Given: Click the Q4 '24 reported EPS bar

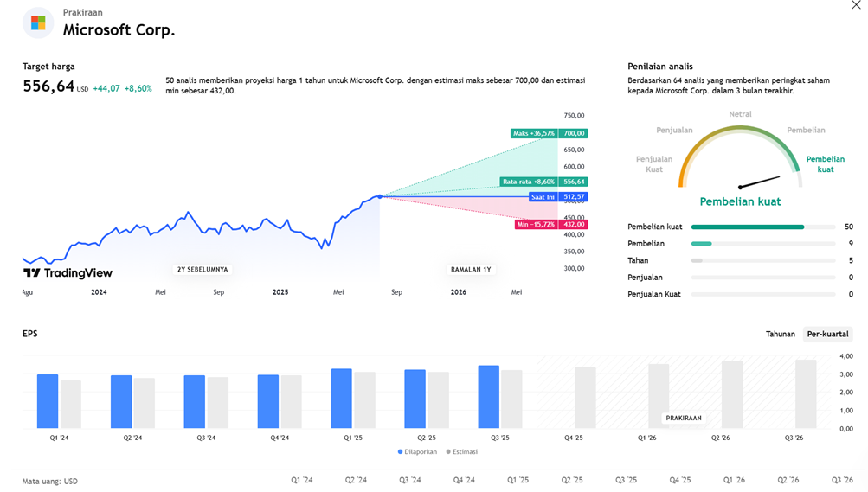Looking at the screenshot, I should (268, 402).
